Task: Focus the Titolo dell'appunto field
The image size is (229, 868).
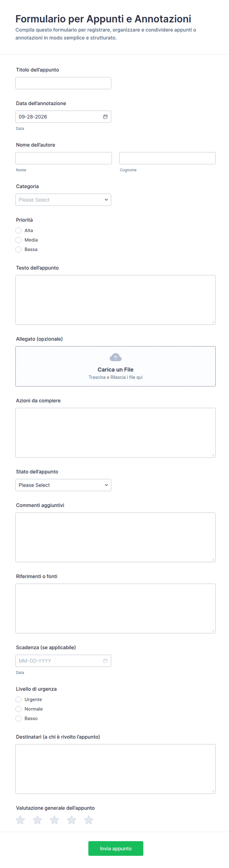Action: 63,83
